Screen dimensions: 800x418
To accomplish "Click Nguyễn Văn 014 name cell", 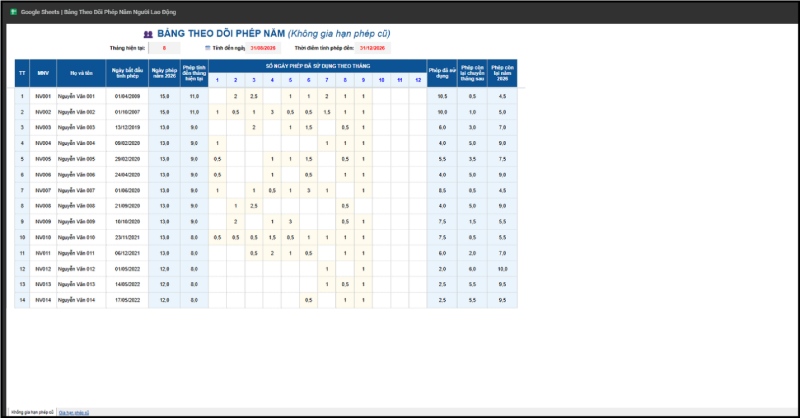I will click(81, 300).
